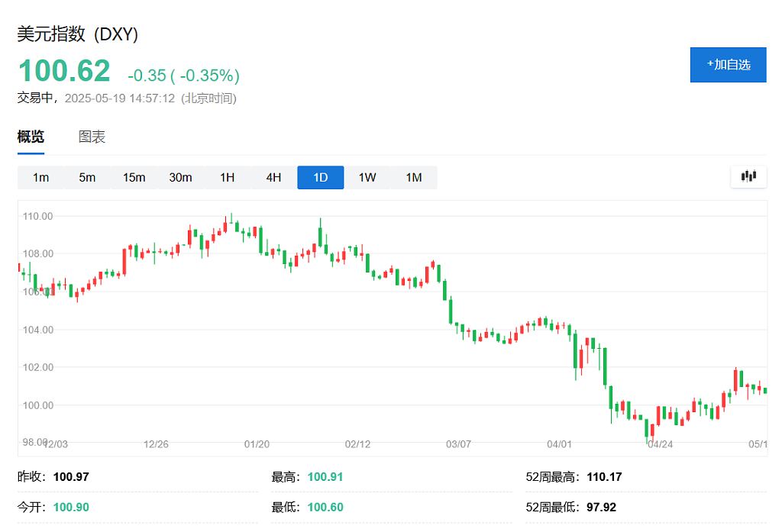Select the 1M monthly timeframe
Image resolution: width=782 pixels, height=532 pixels.
(414, 178)
